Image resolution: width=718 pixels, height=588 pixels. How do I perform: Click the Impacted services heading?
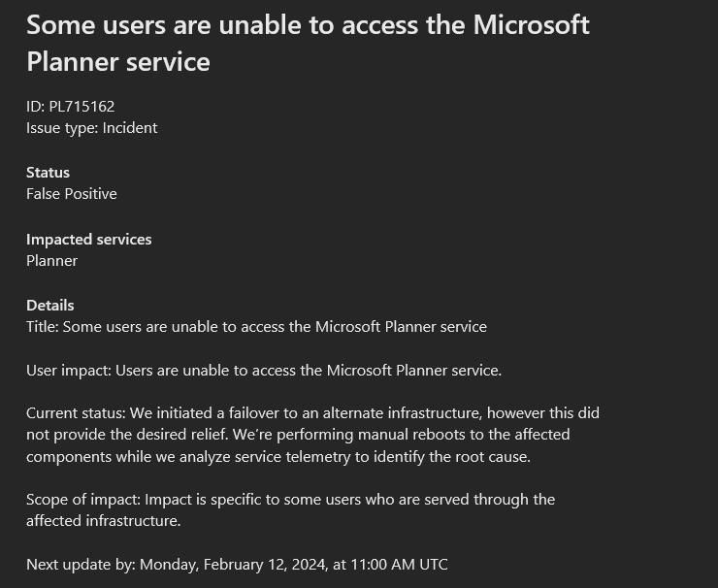pyautogui.click(x=88, y=239)
